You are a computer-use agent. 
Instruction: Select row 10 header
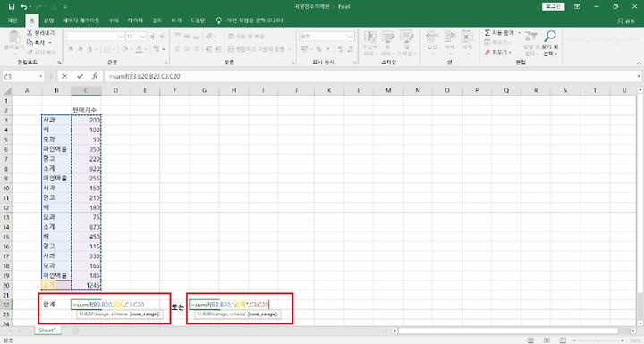pos(6,188)
